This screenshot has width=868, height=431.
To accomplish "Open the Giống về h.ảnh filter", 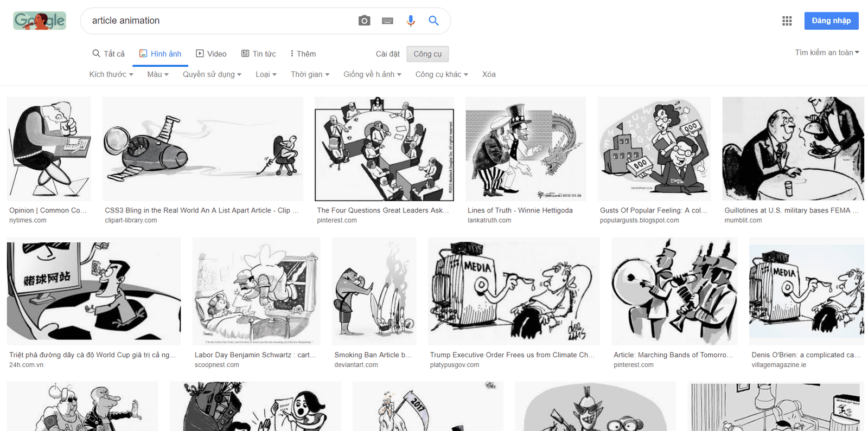I will pos(372,74).
